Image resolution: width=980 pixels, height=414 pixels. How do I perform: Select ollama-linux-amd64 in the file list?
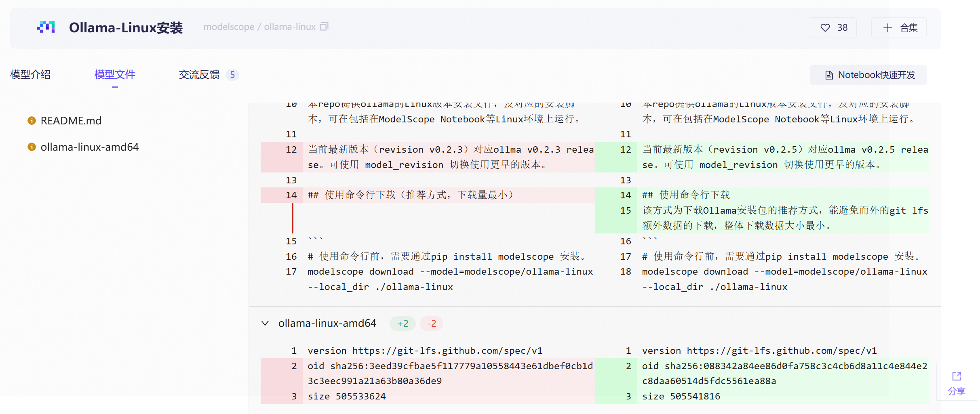[x=90, y=147]
